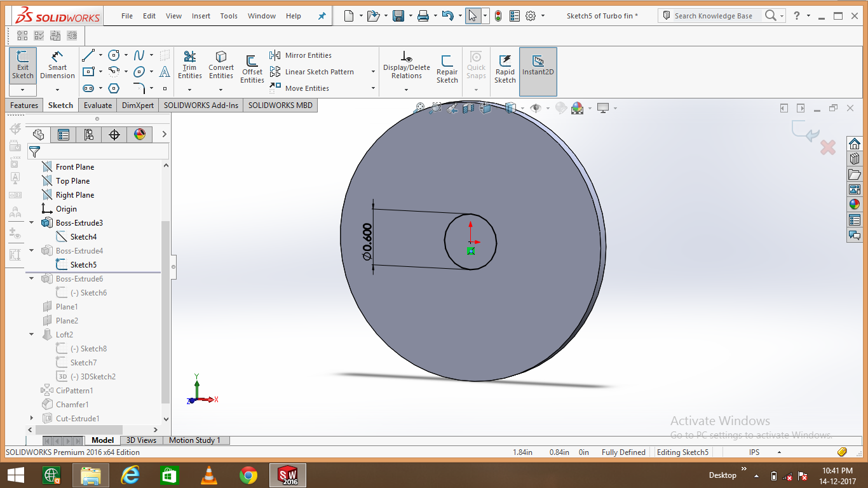
Task: Open the Insert menu
Action: click(x=201, y=16)
